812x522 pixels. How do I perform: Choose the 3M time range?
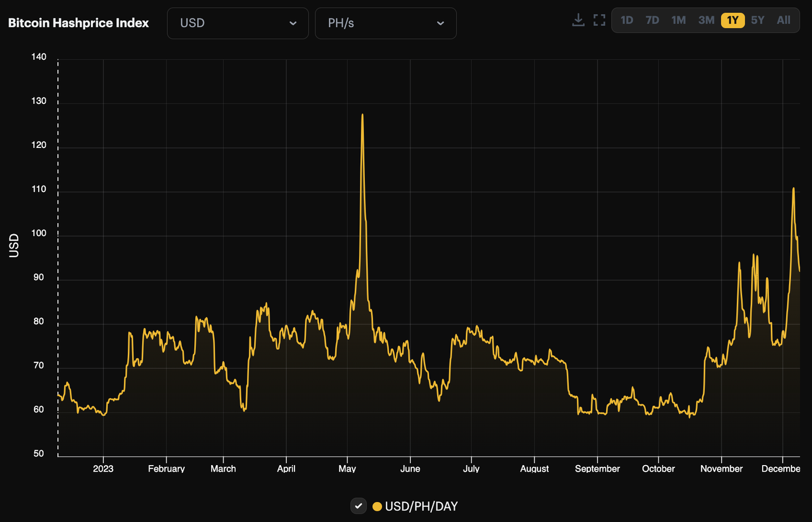tap(706, 19)
